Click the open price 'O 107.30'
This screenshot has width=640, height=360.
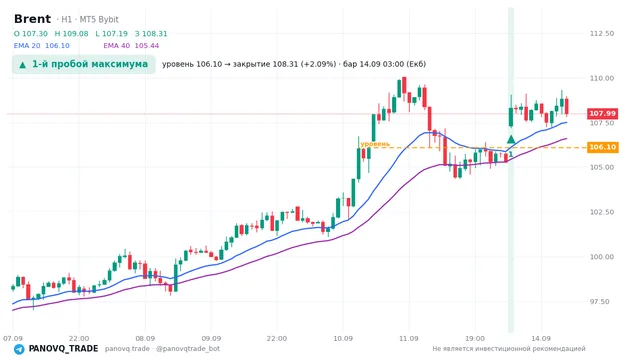click(x=31, y=34)
